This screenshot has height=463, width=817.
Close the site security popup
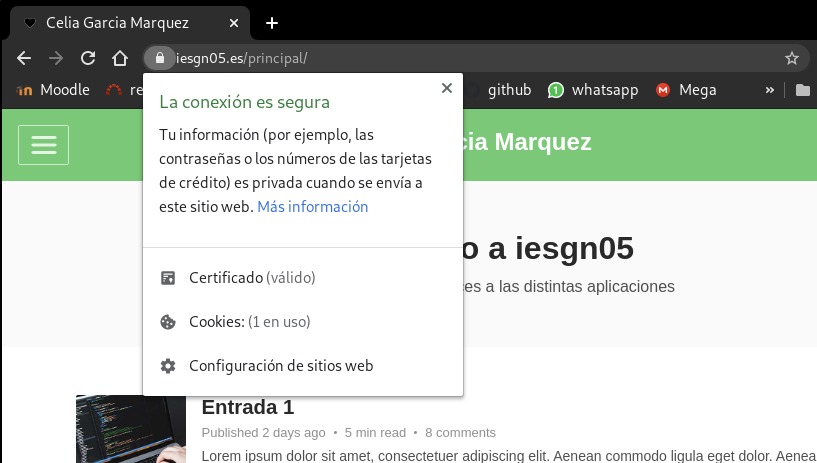447,88
